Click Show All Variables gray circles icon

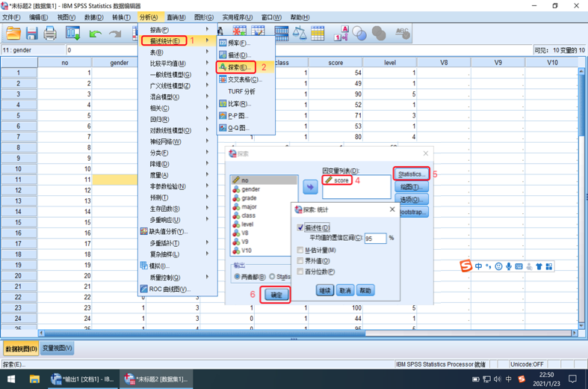tap(378, 34)
